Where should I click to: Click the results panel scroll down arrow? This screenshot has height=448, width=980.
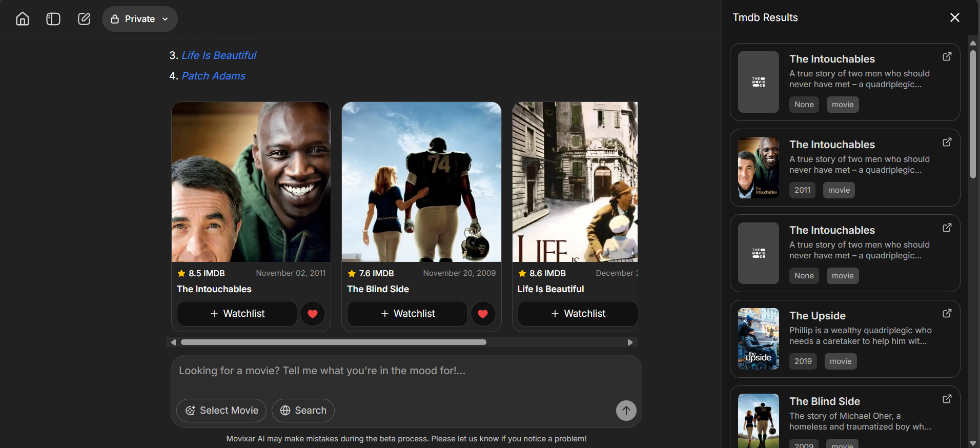click(x=973, y=443)
